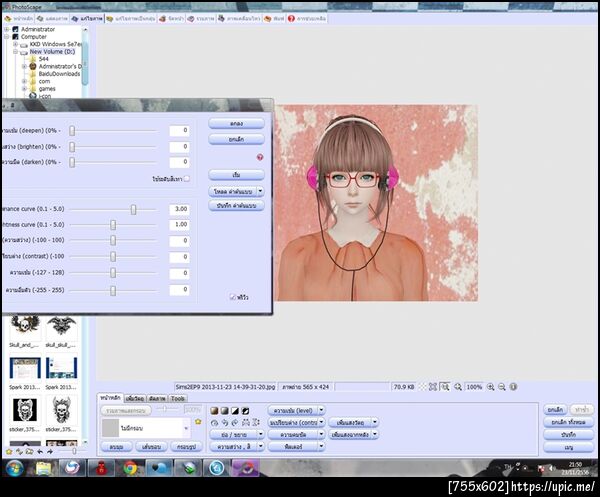Open the frame selection combo box
This screenshot has height=497, width=600.
[145, 428]
